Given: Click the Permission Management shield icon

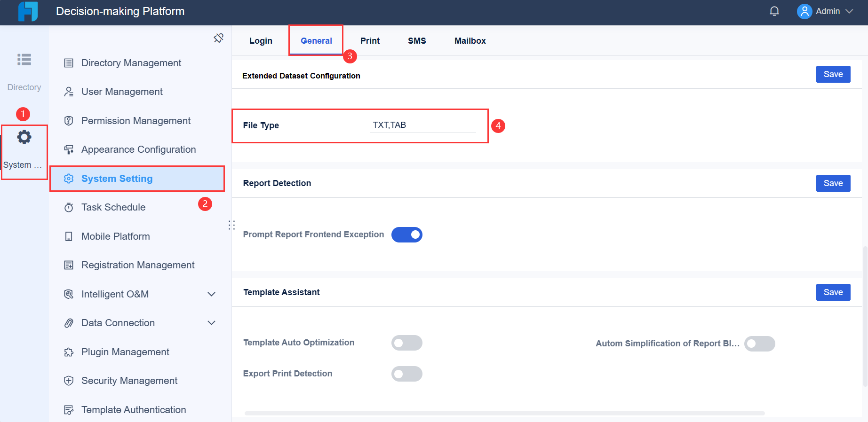Looking at the screenshot, I should click(x=69, y=121).
